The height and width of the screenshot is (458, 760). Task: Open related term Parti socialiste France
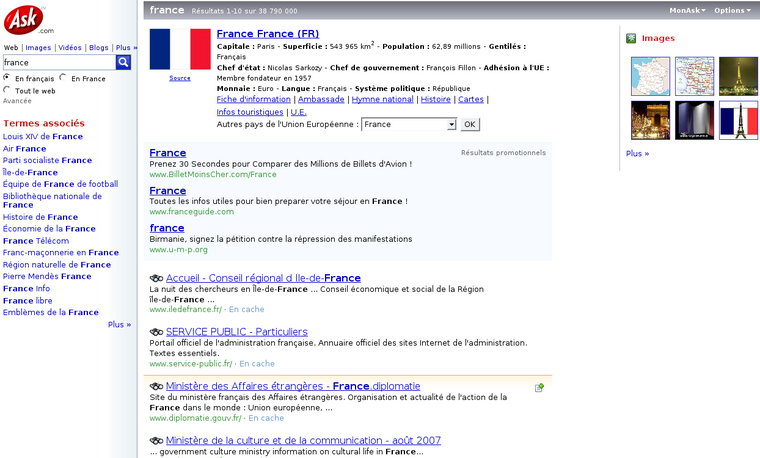(x=47, y=160)
